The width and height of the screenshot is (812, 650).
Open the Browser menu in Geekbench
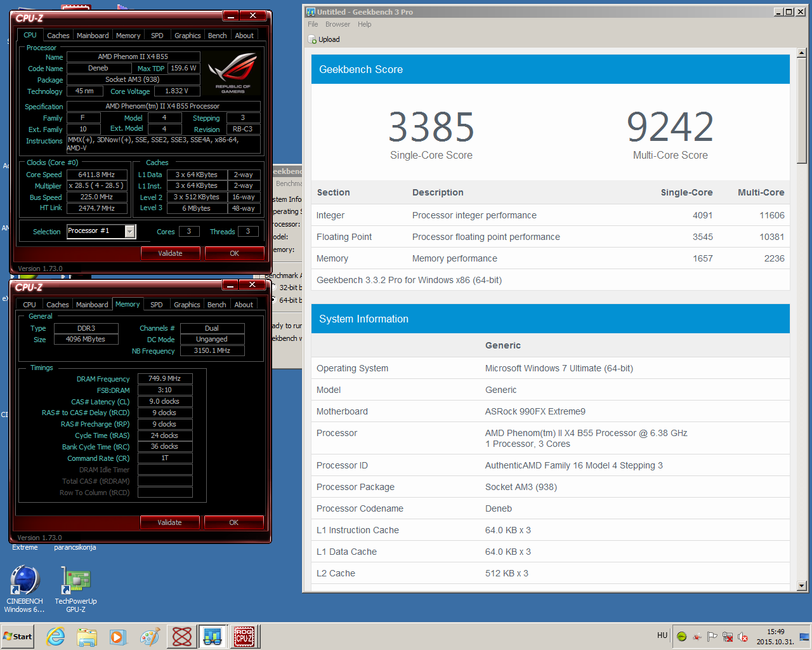tap(337, 24)
